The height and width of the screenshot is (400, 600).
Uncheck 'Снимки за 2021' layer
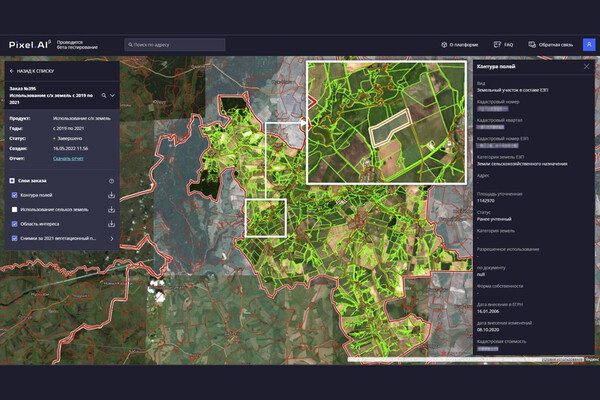point(15,238)
